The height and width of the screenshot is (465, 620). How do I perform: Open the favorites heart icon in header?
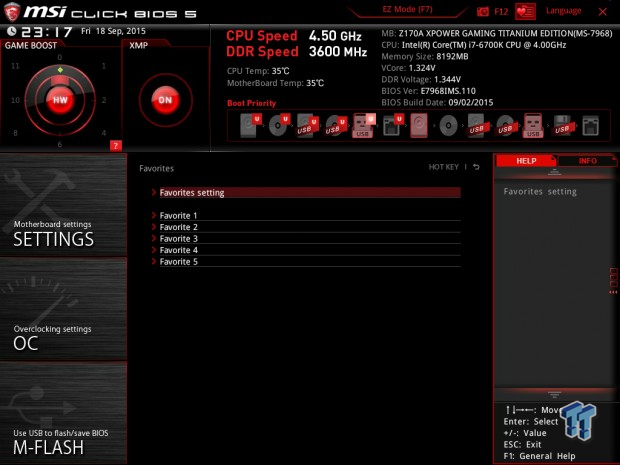tap(525, 12)
